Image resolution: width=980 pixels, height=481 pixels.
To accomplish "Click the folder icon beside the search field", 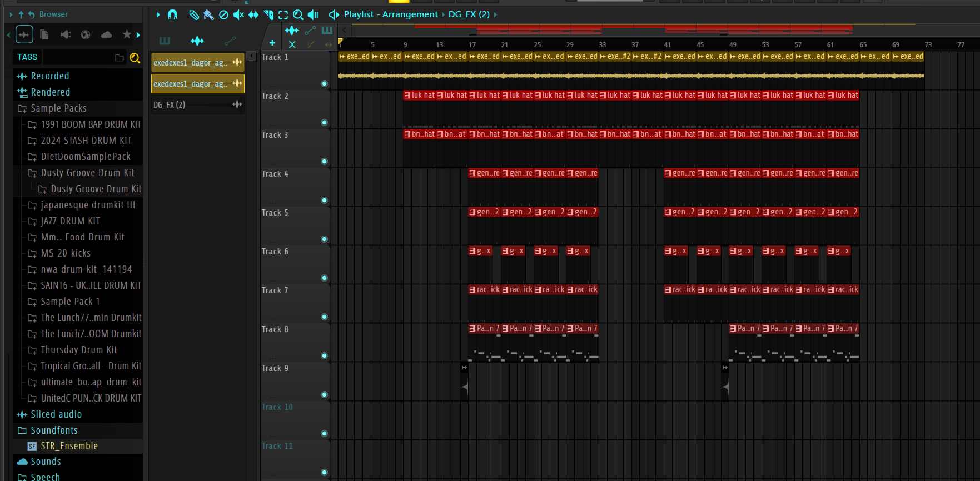I will point(119,57).
